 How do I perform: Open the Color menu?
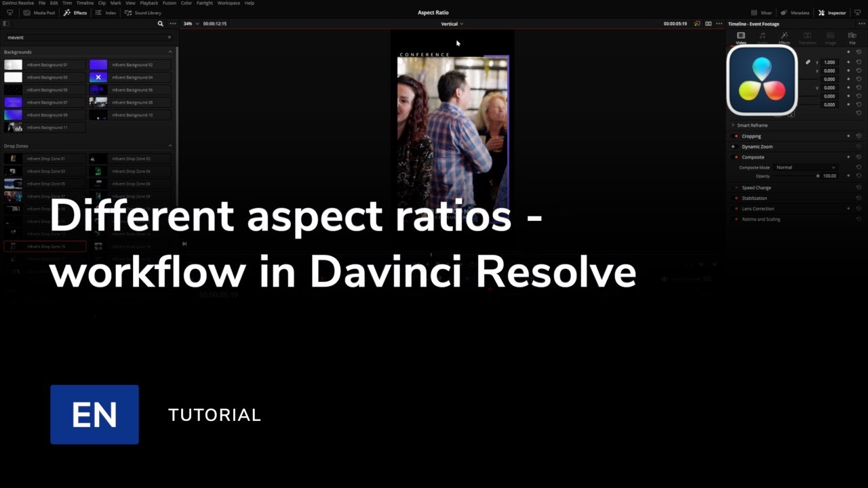[x=186, y=3]
